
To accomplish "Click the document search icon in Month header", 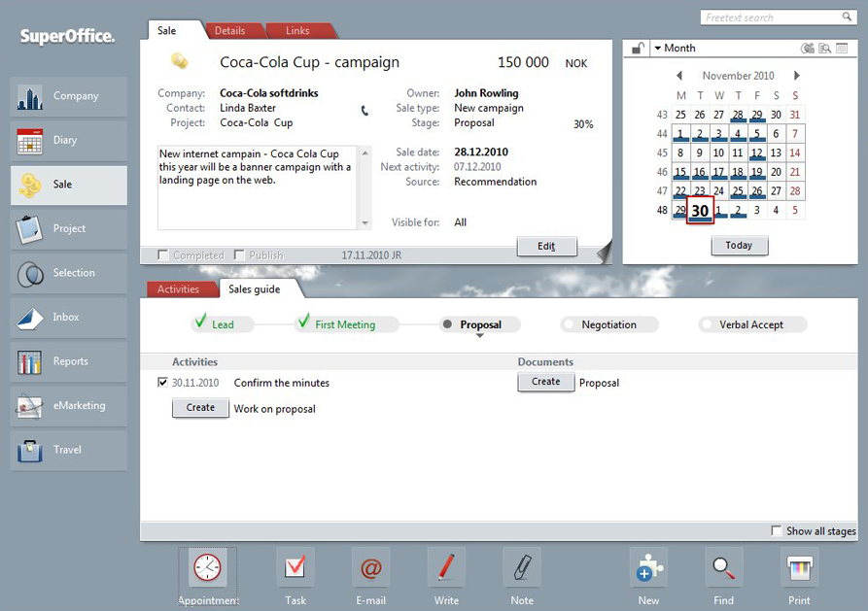I will [x=825, y=49].
